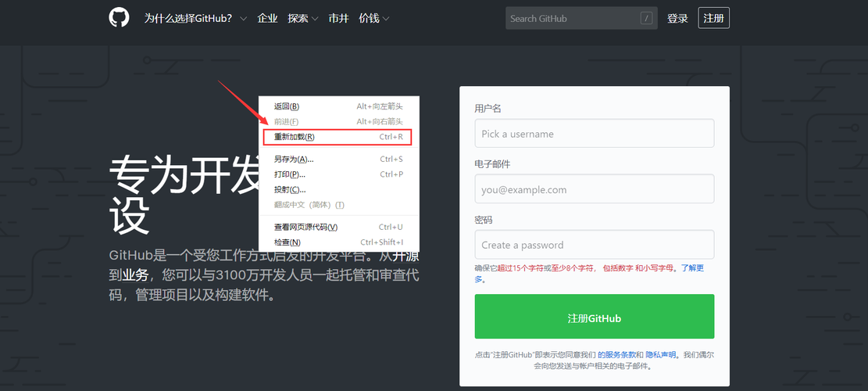Click the 用户名 field label
The image size is (868, 391).
click(488, 109)
